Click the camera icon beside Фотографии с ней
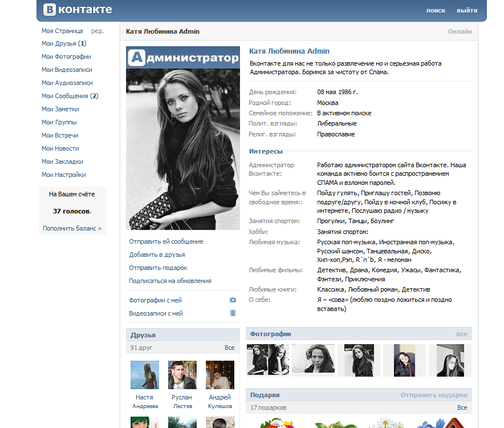Image resolution: width=504 pixels, height=428 pixels. (x=233, y=300)
